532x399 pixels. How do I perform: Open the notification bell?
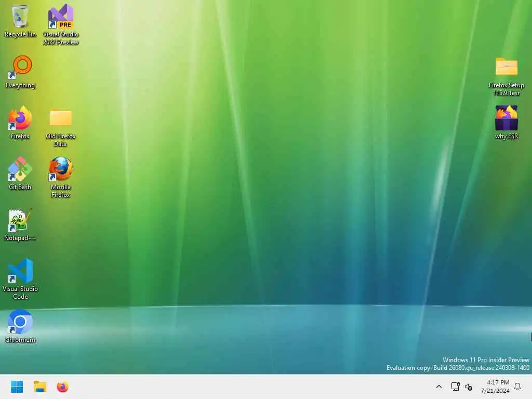517,387
